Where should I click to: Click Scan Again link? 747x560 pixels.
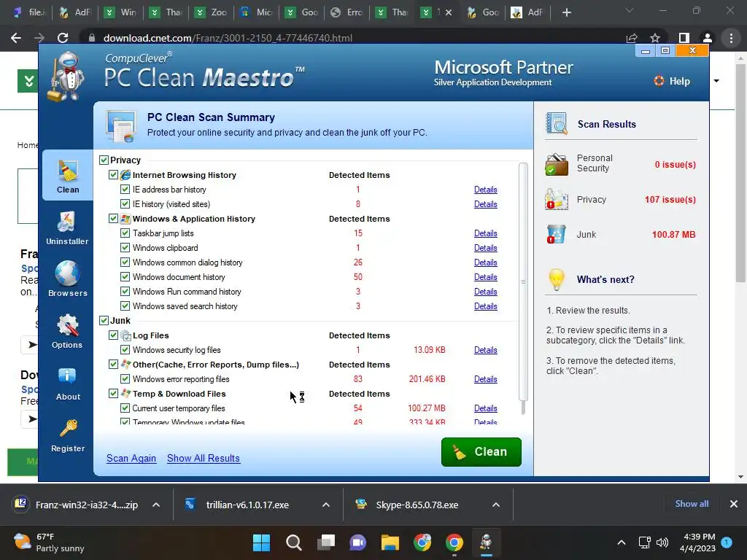pos(131,458)
